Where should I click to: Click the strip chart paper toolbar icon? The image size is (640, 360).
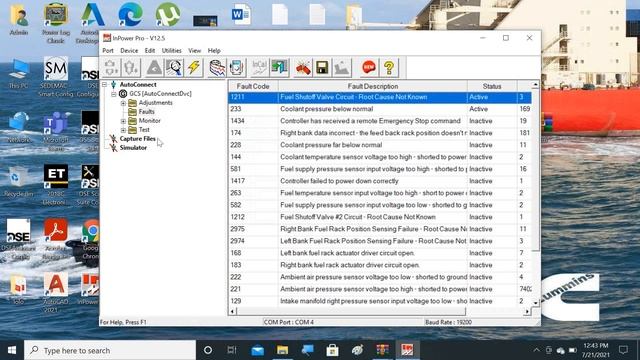click(x=217, y=67)
